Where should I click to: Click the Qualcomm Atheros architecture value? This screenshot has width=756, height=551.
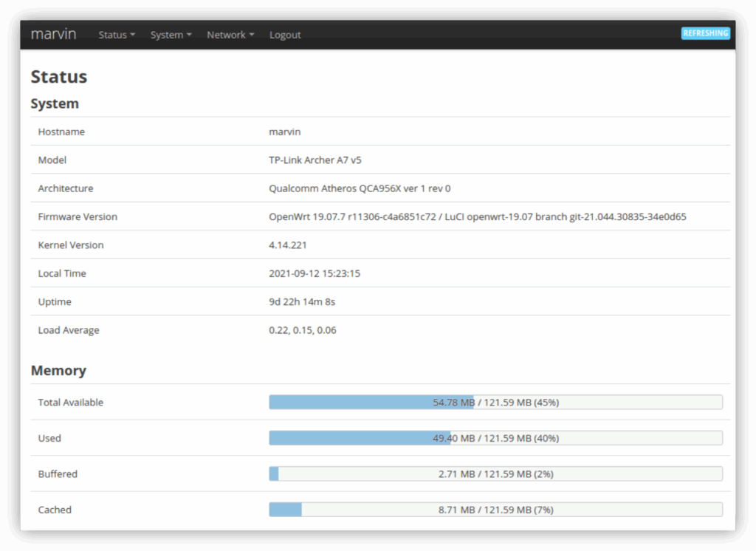360,188
